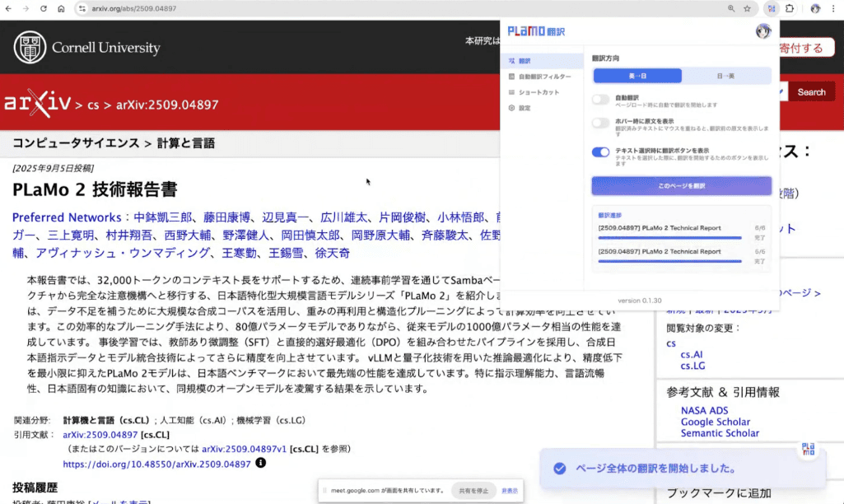The width and height of the screenshot is (844, 504).
Task: Switch translation direction to 日→英
Action: (x=725, y=76)
